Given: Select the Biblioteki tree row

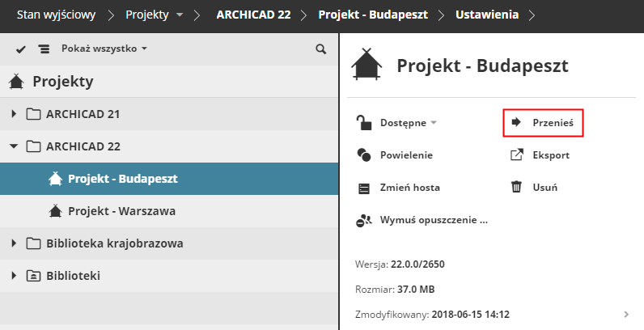Looking at the screenshot, I should (x=169, y=276).
